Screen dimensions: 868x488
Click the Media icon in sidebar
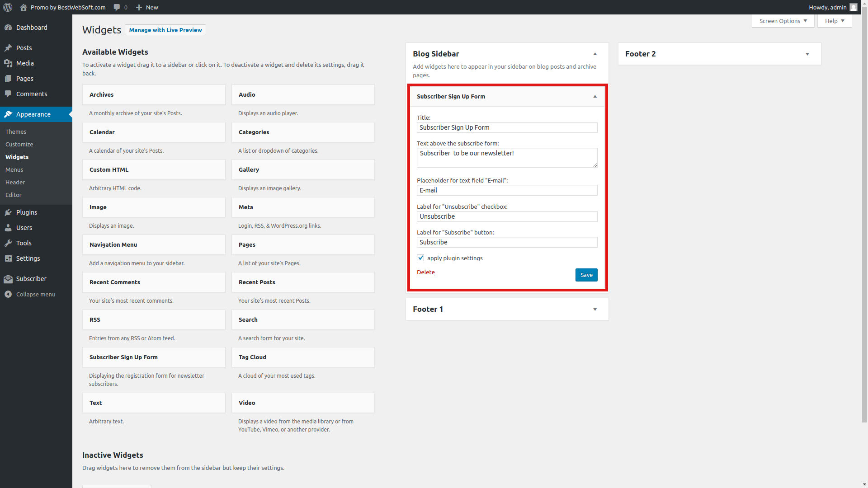[x=8, y=63]
